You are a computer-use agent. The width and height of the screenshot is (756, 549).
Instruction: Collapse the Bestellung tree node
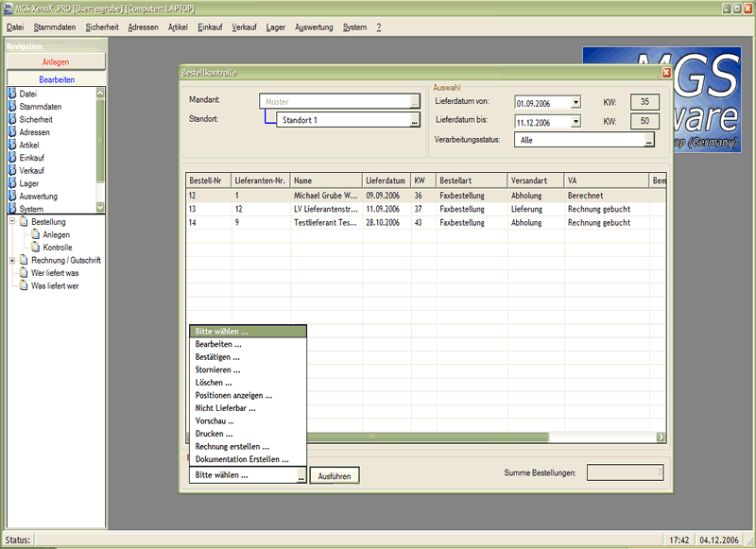(x=12, y=221)
